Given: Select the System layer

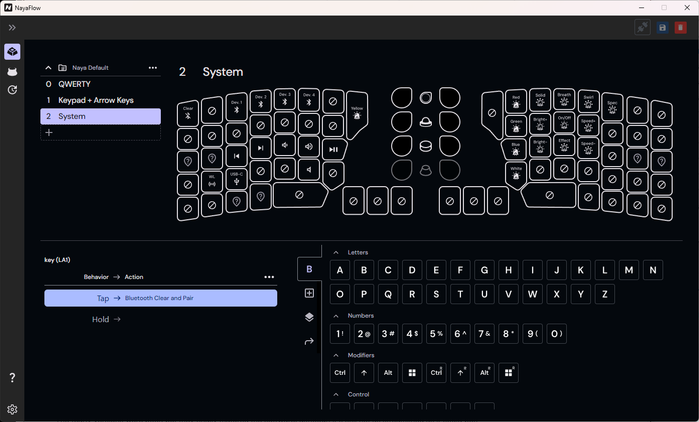Looking at the screenshot, I should point(100,116).
